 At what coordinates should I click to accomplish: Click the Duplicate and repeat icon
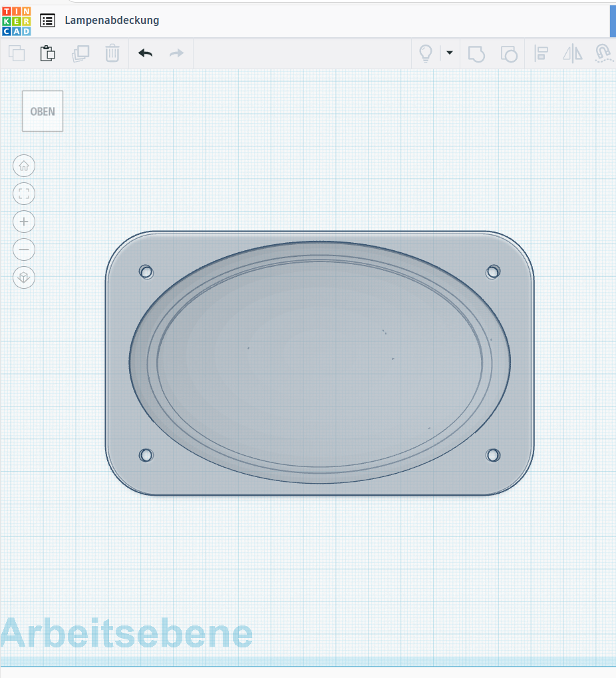coord(80,54)
